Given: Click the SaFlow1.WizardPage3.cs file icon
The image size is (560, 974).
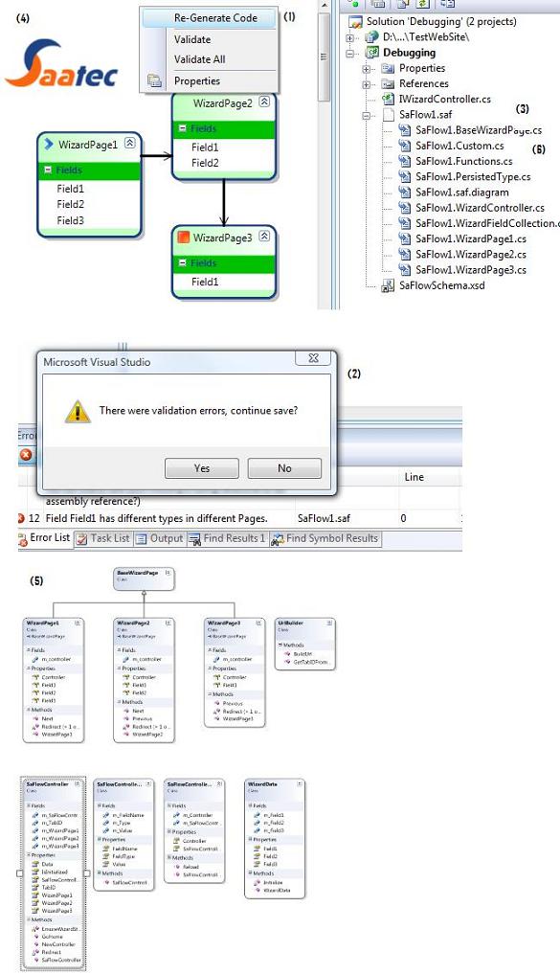Looking at the screenshot, I should click(x=405, y=269).
